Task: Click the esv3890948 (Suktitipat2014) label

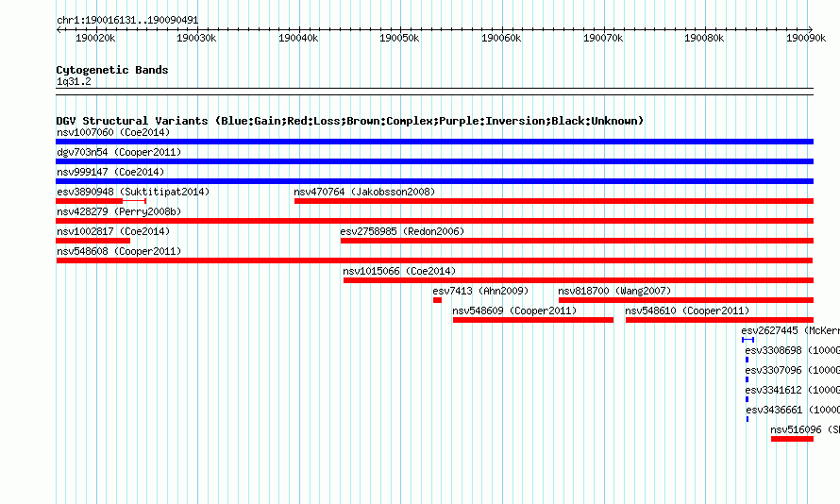Action: click(x=133, y=192)
